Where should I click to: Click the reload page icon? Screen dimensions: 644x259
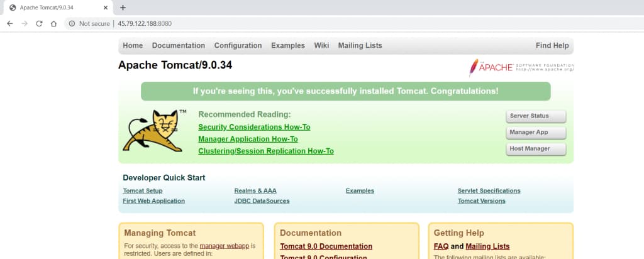click(x=39, y=24)
